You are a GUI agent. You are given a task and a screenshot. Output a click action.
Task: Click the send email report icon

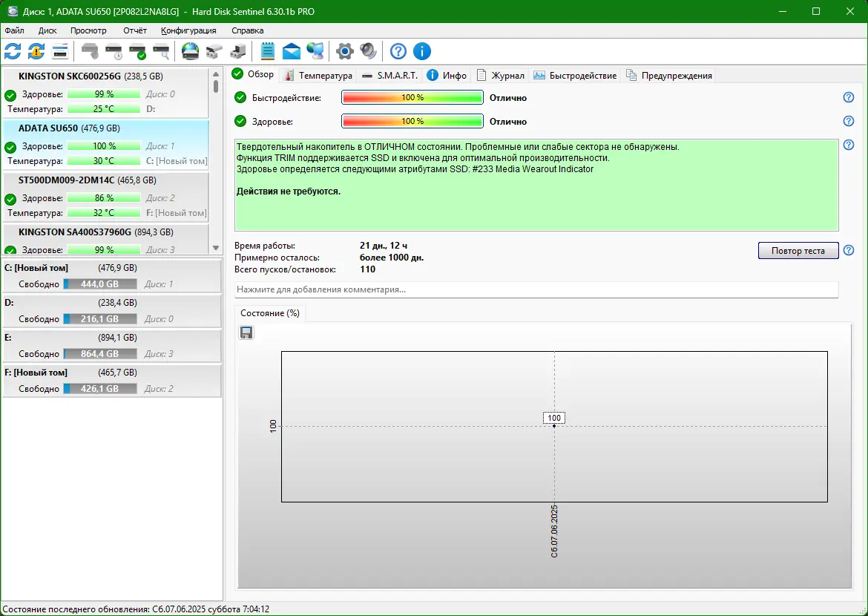[291, 51]
